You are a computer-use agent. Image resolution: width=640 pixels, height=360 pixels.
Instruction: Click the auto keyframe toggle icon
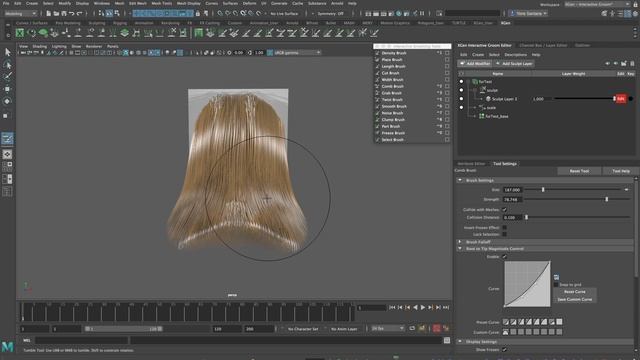pos(436,328)
